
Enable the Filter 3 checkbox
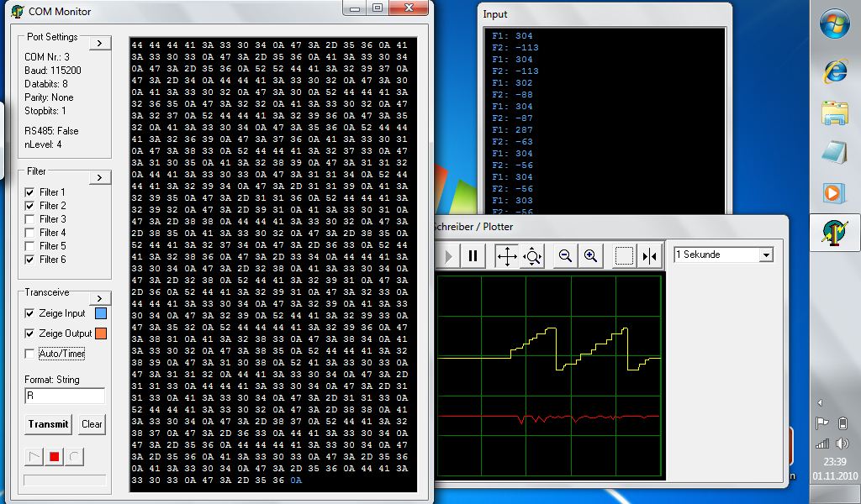point(30,219)
